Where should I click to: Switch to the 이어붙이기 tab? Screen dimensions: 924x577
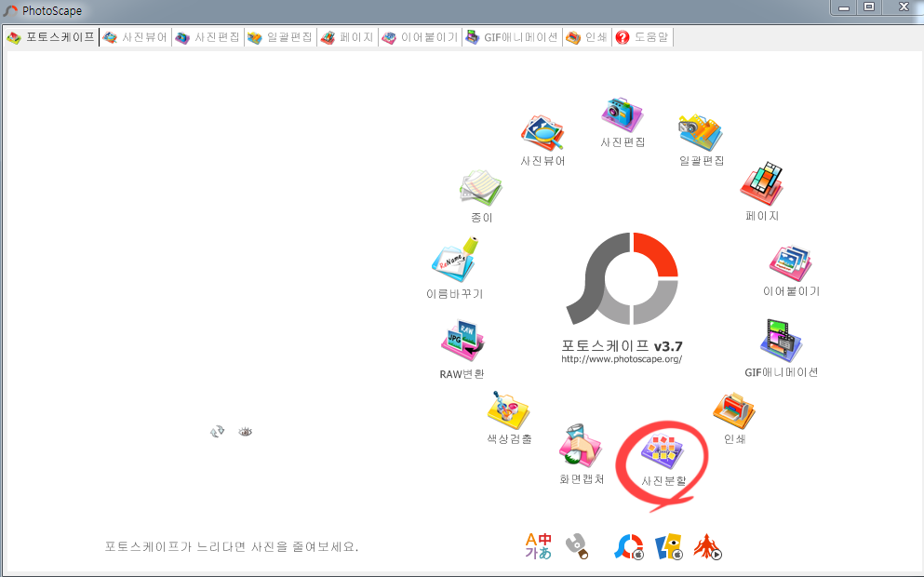(420, 37)
